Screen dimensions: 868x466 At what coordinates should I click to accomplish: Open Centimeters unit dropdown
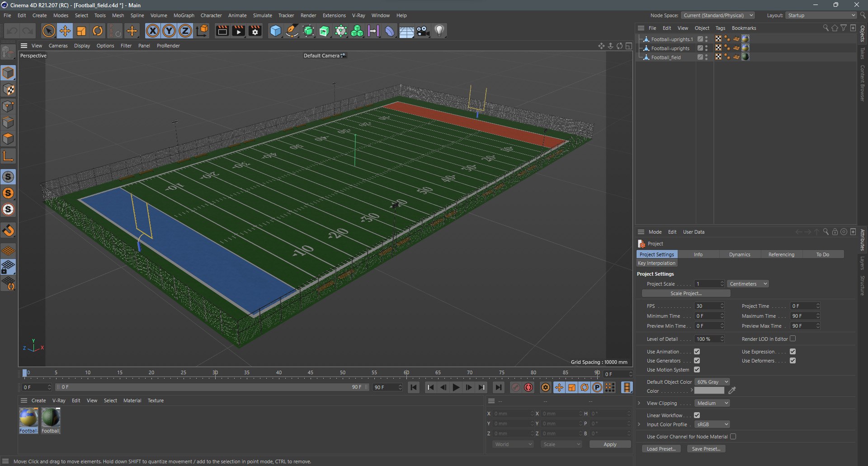[x=748, y=284]
